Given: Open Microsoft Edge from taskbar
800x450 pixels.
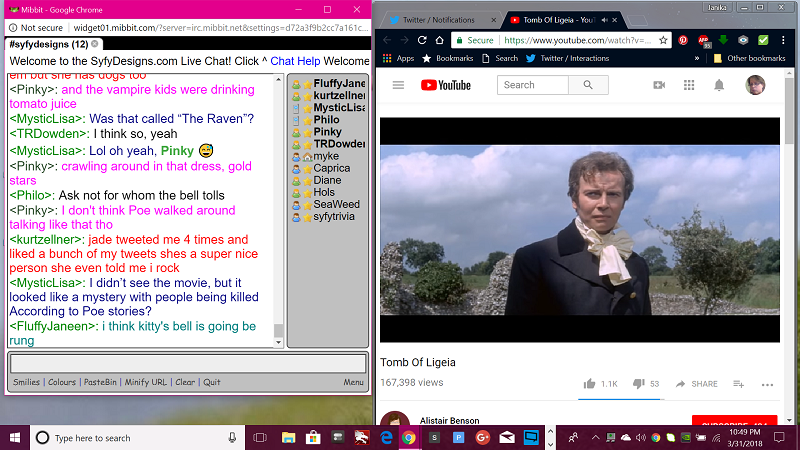Looking at the screenshot, I should pyautogui.click(x=386, y=438).
